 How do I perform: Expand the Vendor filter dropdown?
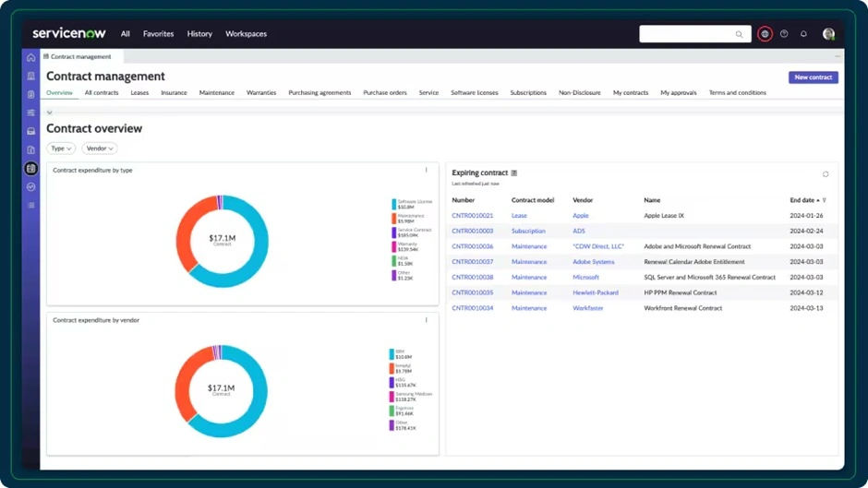pos(100,149)
